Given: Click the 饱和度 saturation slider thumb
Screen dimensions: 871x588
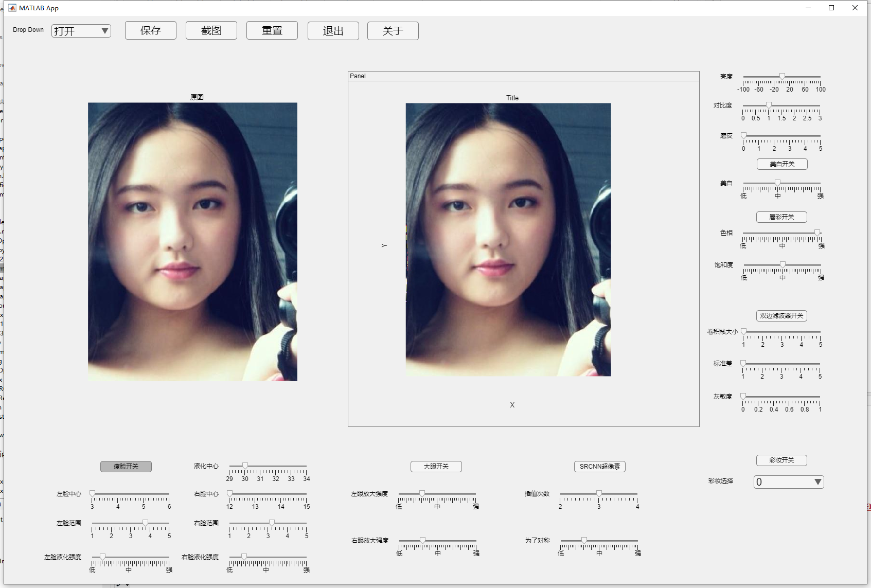Looking at the screenshot, I should tap(783, 264).
